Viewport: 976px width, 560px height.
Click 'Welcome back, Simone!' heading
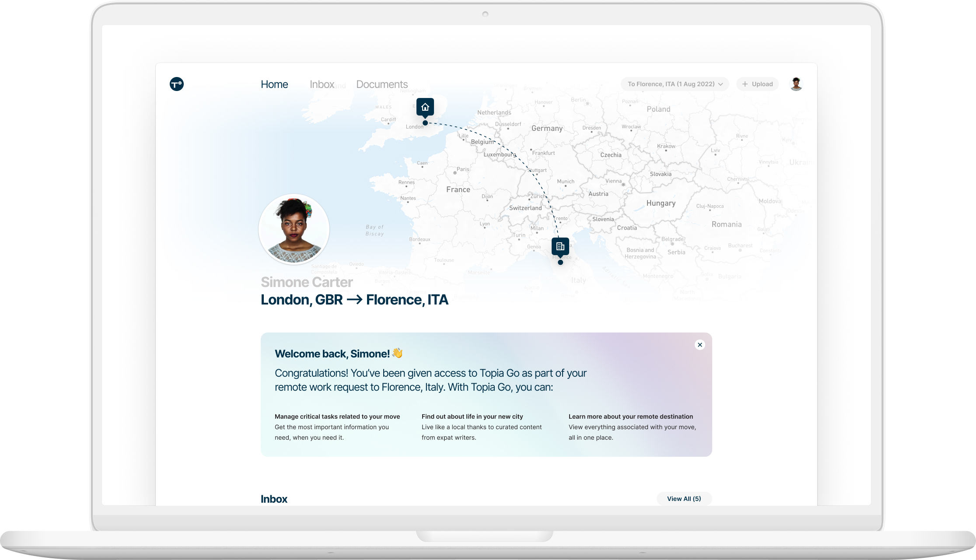pyautogui.click(x=339, y=353)
